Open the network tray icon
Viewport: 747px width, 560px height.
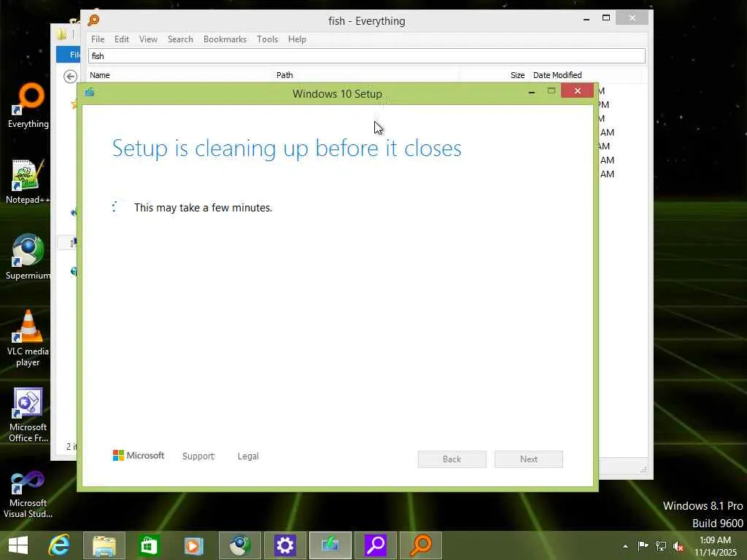pyautogui.click(x=661, y=545)
